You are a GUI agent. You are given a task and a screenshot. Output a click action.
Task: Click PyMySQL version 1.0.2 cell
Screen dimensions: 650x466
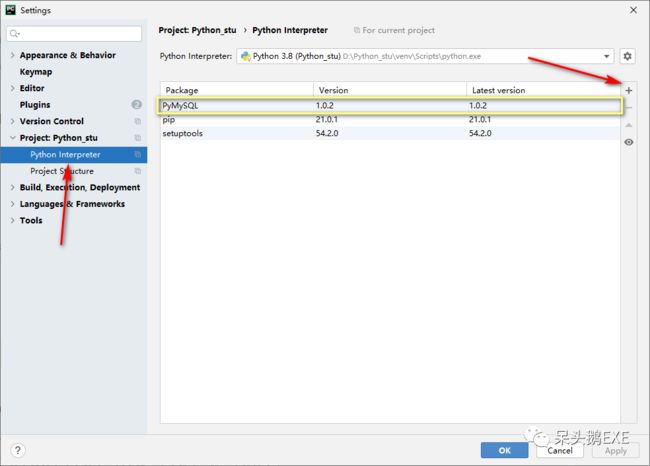point(325,106)
